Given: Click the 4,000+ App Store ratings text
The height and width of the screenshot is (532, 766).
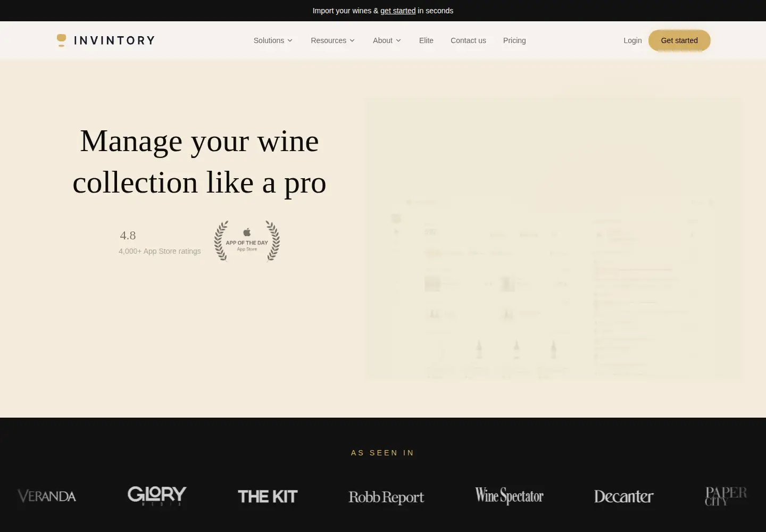Looking at the screenshot, I should (160, 251).
